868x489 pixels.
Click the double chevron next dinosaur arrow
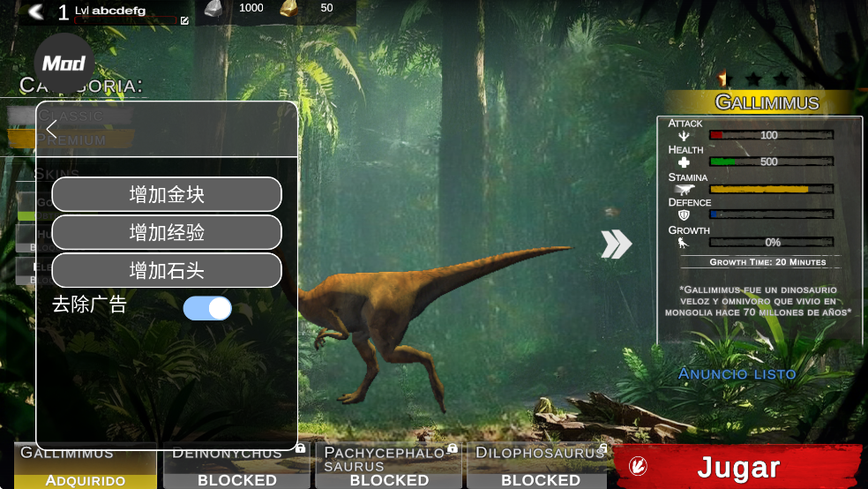[x=617, y=244]
